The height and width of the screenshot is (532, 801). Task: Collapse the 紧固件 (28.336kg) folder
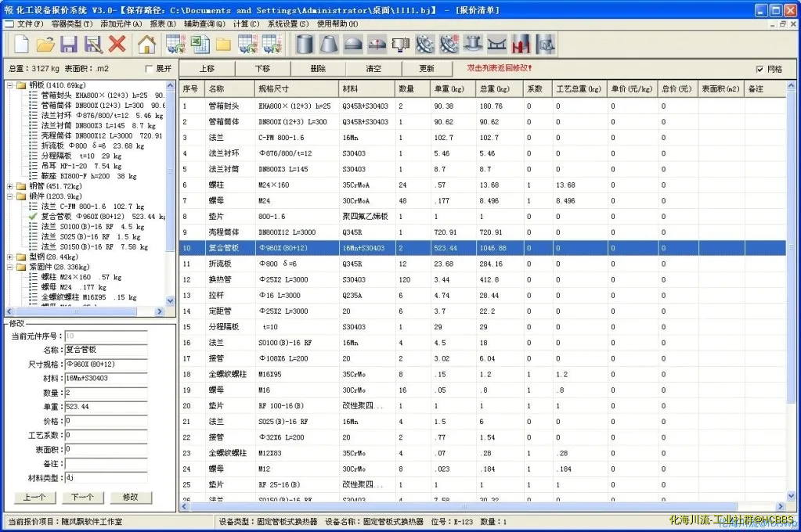[9, 267]
